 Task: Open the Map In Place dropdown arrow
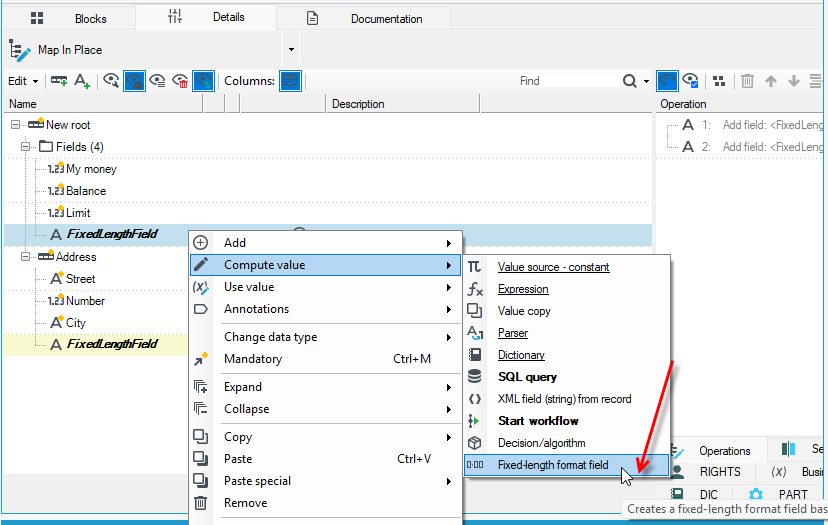tap(291, 50)
